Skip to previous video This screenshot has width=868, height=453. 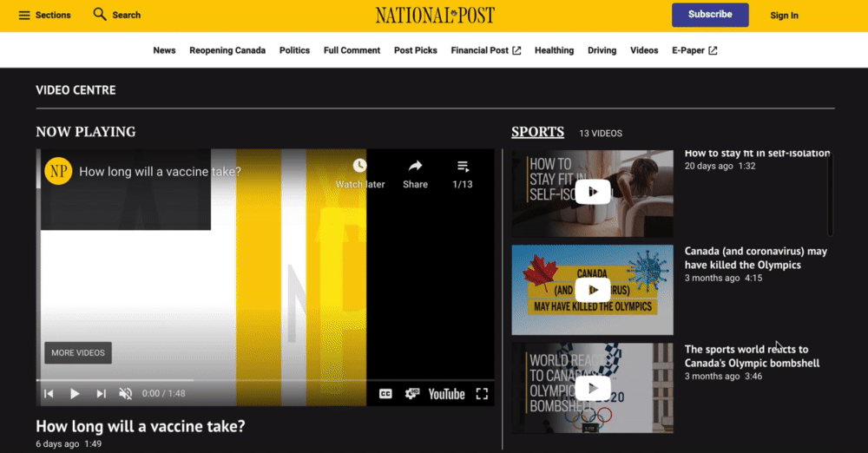coord(49,394)
